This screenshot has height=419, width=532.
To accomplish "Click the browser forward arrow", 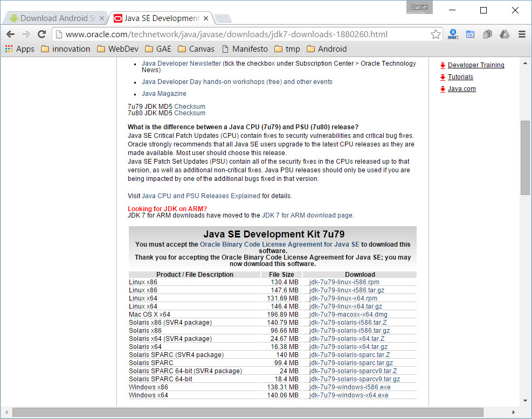I will point(26,34).
